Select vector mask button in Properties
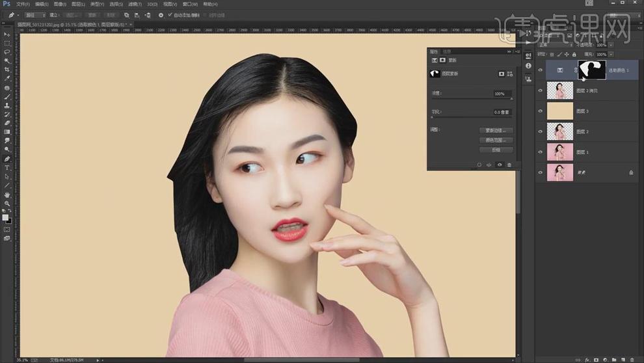This screenshot has height=363, width=644. (510, 74)
